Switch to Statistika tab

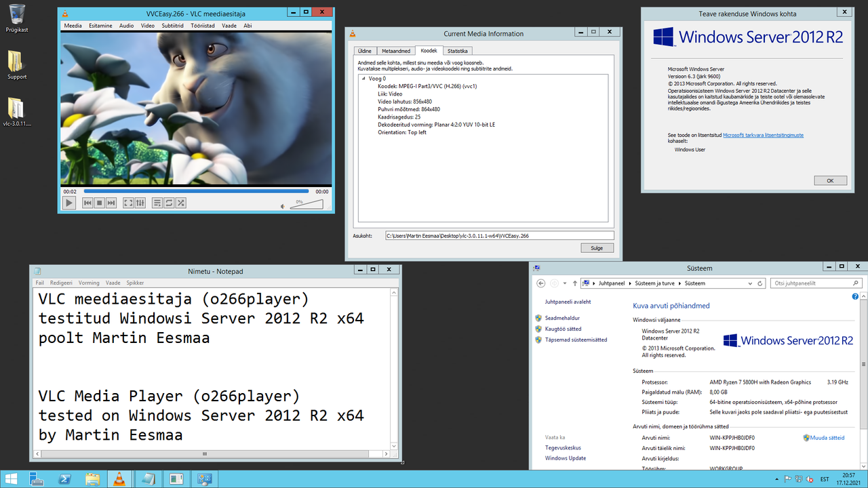(x=457, y=51)
